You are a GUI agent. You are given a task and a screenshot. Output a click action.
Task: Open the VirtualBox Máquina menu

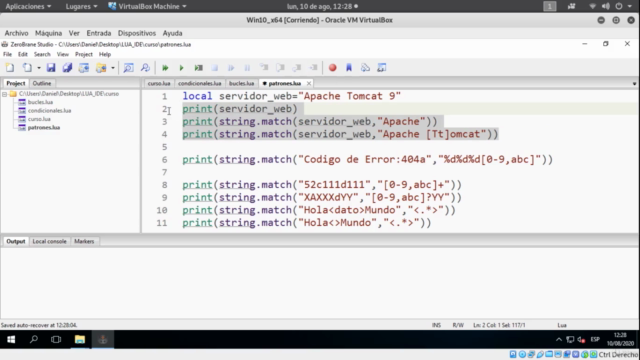(x=48, y=33)
